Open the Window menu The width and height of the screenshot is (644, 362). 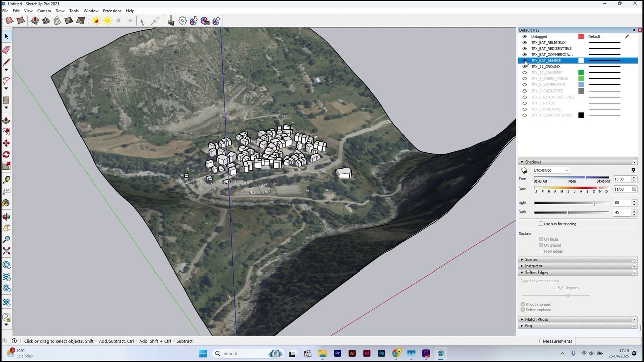click(x=91, y=11)
